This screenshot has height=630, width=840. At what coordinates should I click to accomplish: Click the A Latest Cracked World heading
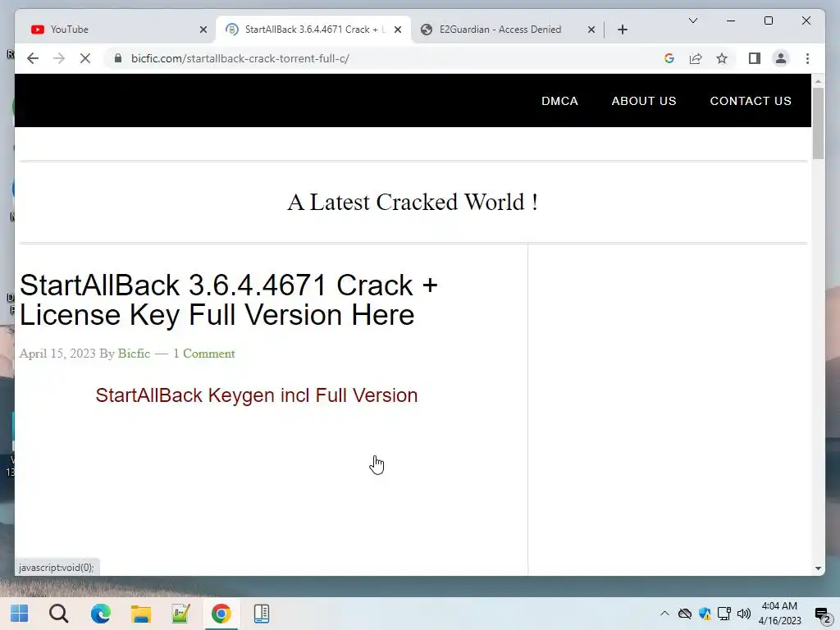pyautogui.click(x=413, y=203)
